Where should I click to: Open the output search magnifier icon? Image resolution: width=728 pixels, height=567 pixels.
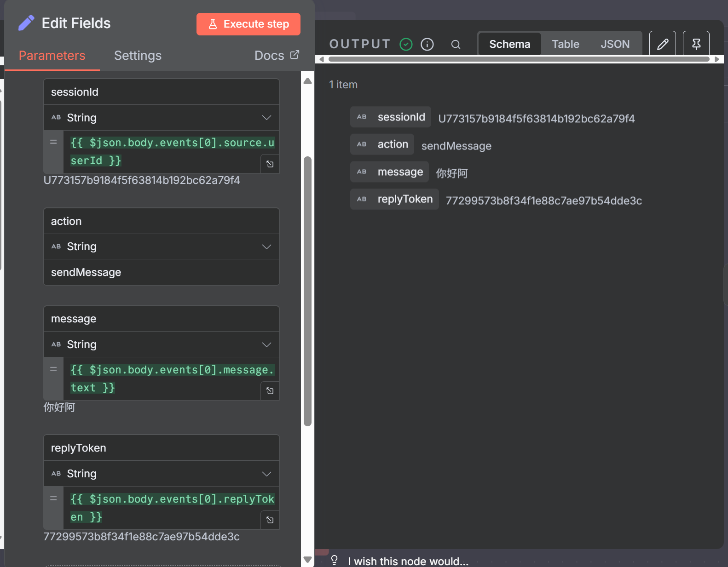pyautogui.click(x=456, y=44)
